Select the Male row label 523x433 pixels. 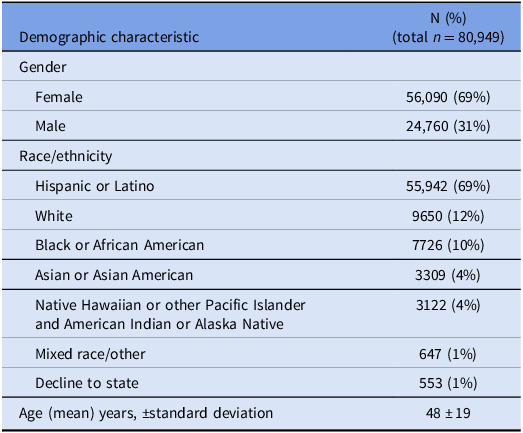50,126
